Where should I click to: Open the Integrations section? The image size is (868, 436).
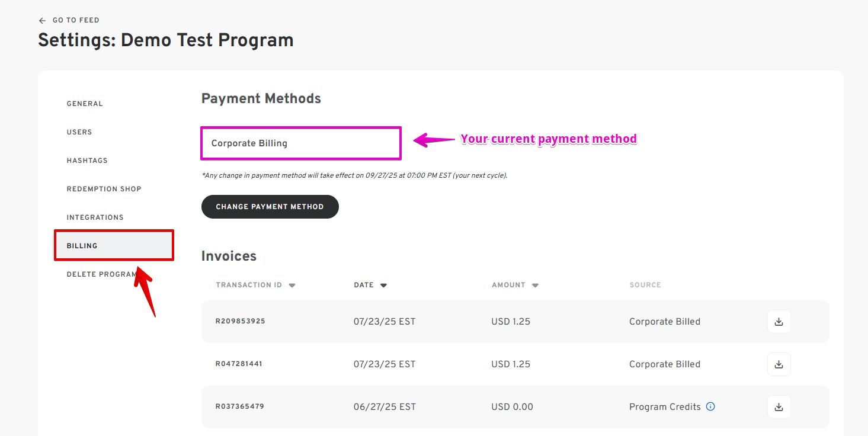(95, 217)
